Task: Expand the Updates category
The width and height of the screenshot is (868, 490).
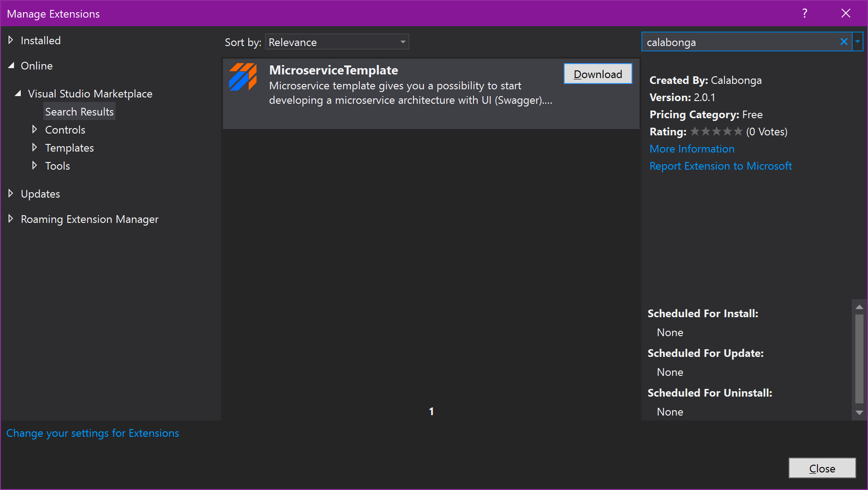Action: click(x=11, y=194)
